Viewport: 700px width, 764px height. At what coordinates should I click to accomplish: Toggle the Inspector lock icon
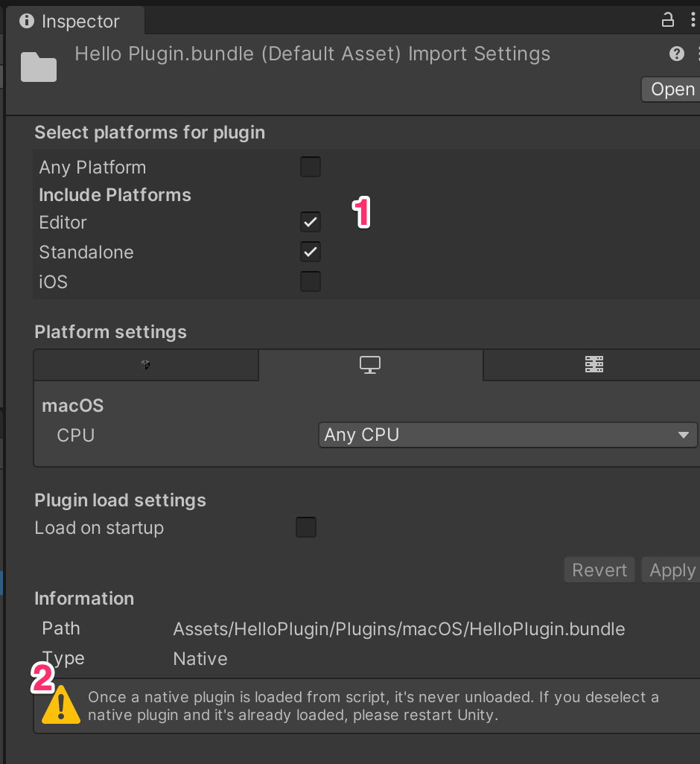click(x=668, y=20)
